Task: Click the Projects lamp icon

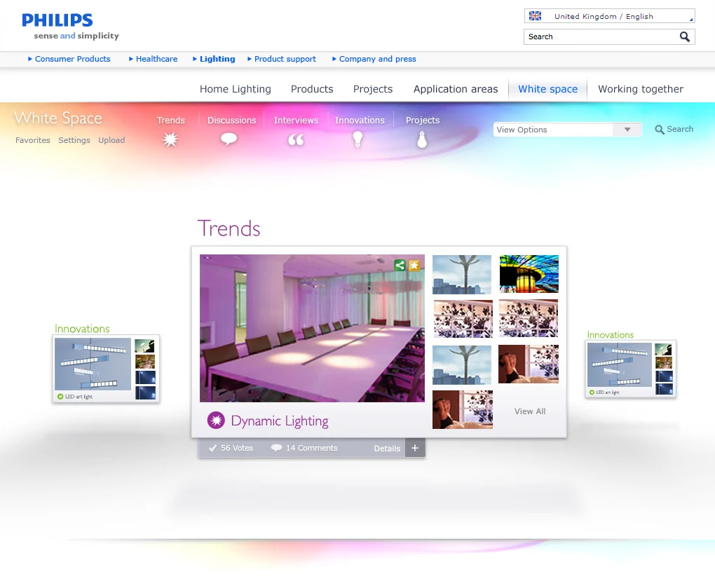Action: click(422, 139)
